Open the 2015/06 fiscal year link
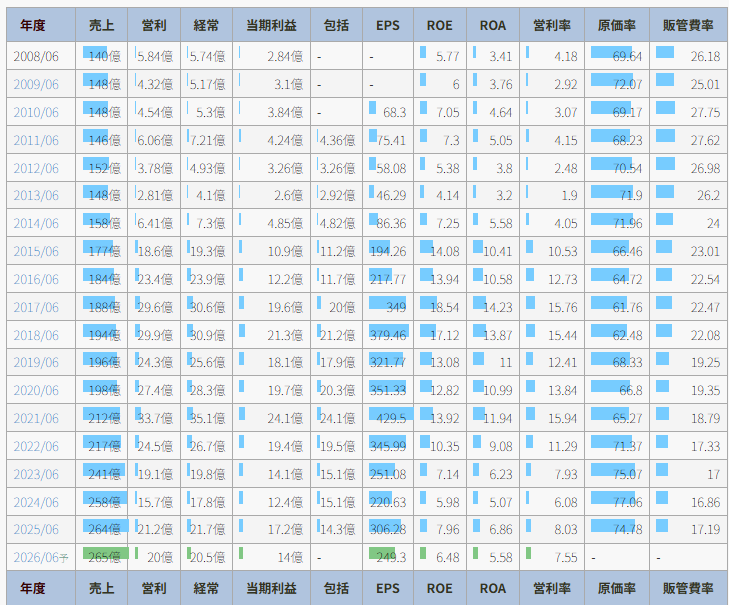The width and height of the screenshot is (729, 605). [x=35, y=251]
